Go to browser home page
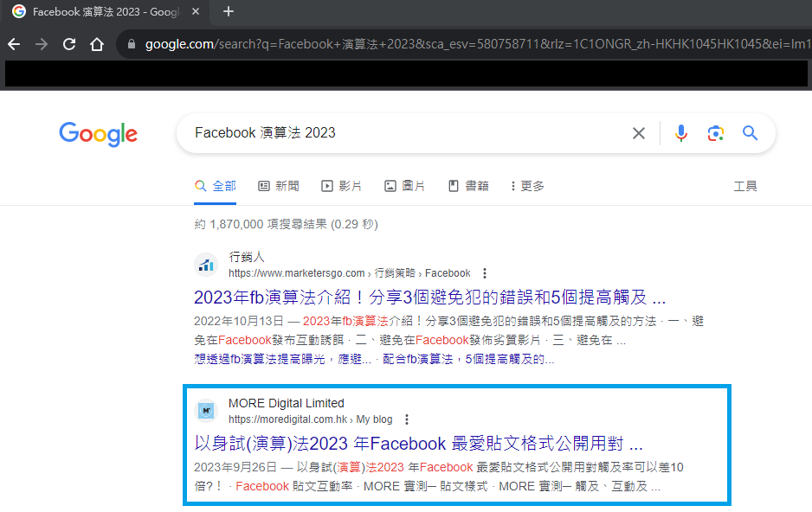The width and height of the screenshot is (812, 512). pos(97,44)
